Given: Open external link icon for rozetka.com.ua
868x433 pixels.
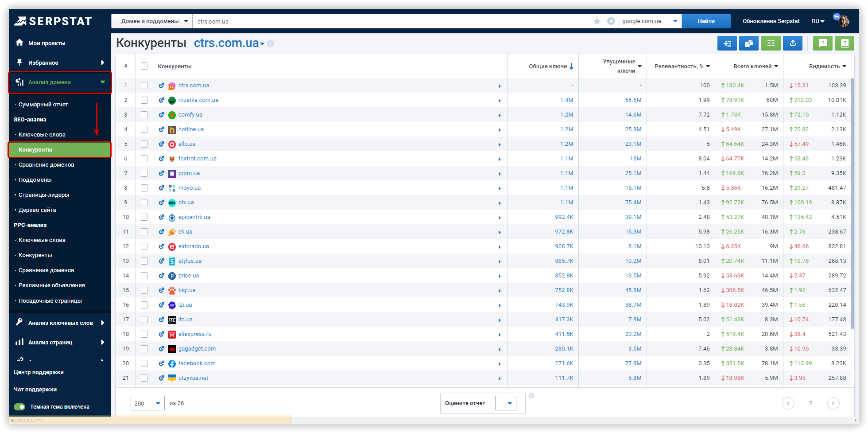Looking at the screenshot, I should click(x=162, y=100).
